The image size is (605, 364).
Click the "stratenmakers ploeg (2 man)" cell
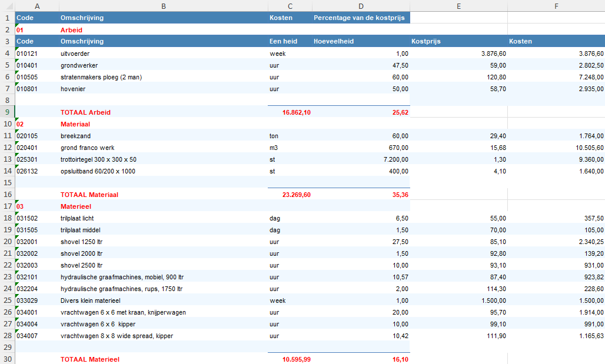[x=164, y=76]
